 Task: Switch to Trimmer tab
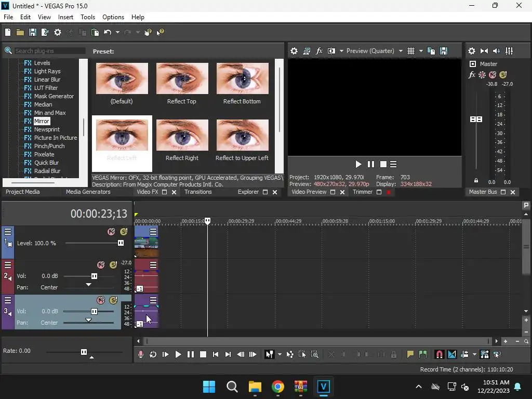[x=363, y=192]
